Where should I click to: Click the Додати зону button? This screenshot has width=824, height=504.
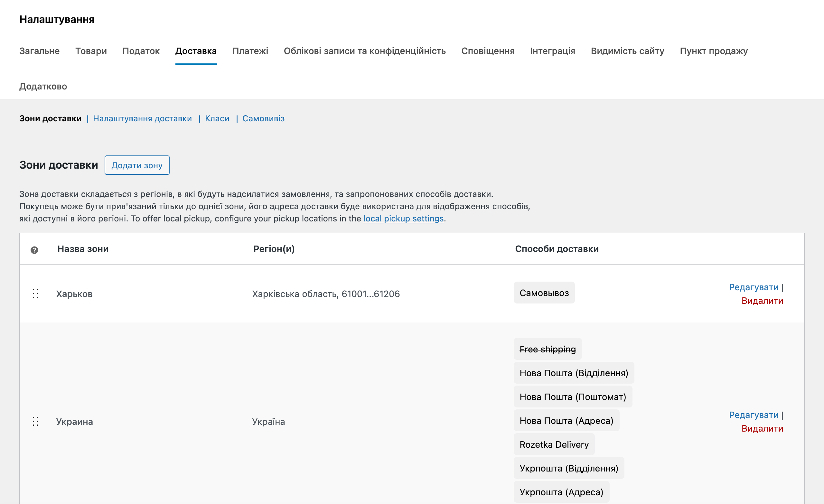point(137,165)
